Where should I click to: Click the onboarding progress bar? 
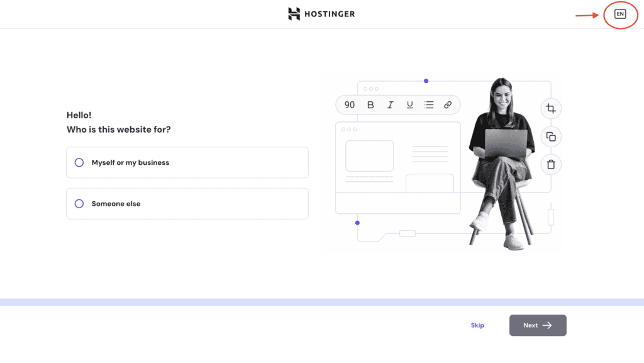point(322,302)
